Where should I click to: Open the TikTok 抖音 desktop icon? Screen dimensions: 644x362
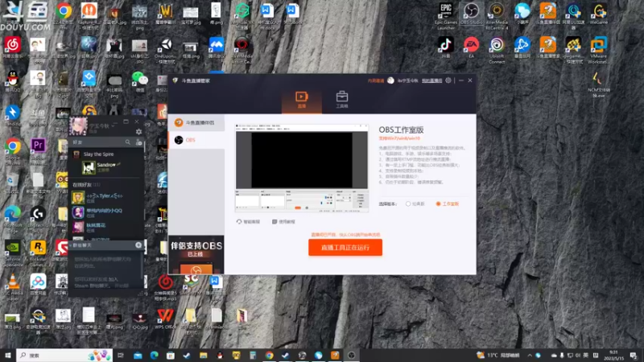pyautogui.click(x=446, y=47)
